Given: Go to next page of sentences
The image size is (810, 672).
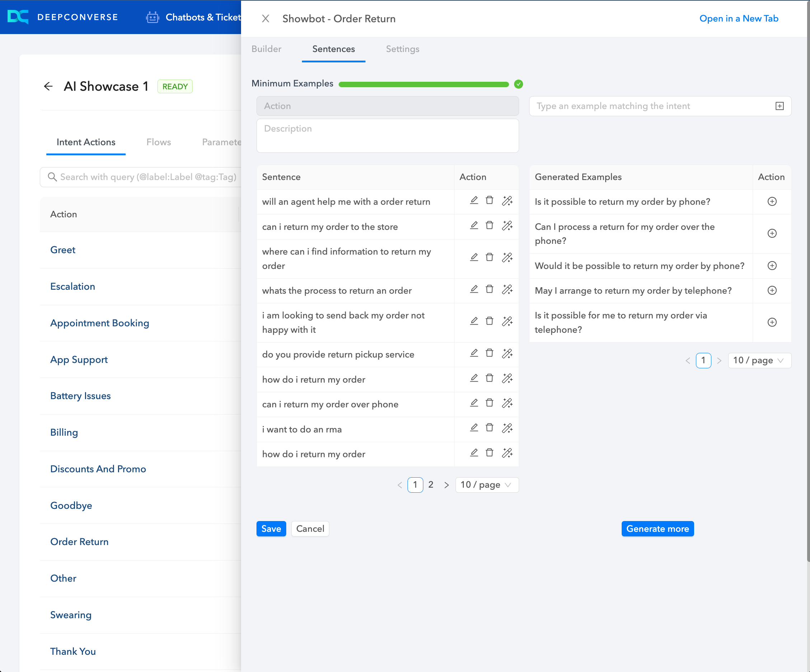Looking at the screenshot, I should tap(446, 484).
